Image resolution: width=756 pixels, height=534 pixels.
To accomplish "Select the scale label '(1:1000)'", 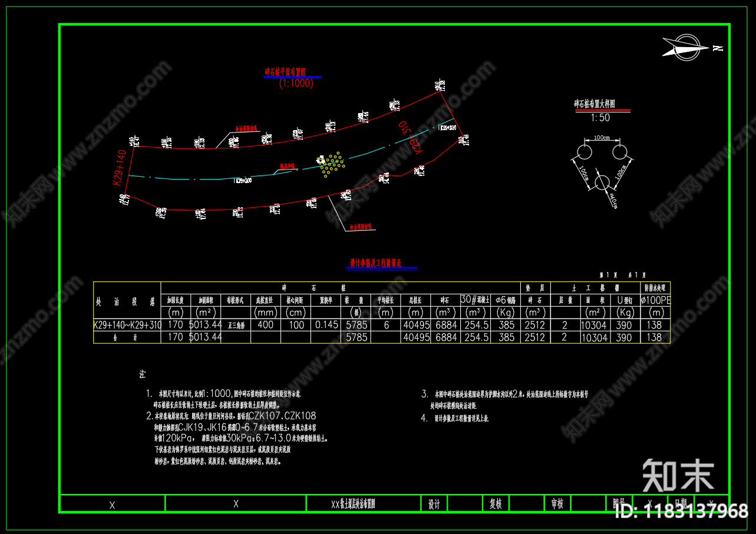I will click(296, 83).
